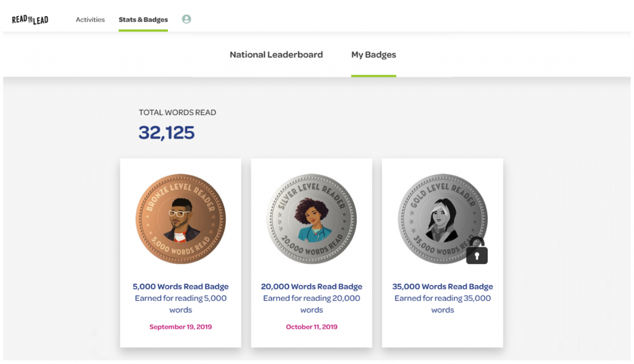Viewport: 634px width, 364px height.
Task: Open the Activities menu item
Action: coord(90,19)
